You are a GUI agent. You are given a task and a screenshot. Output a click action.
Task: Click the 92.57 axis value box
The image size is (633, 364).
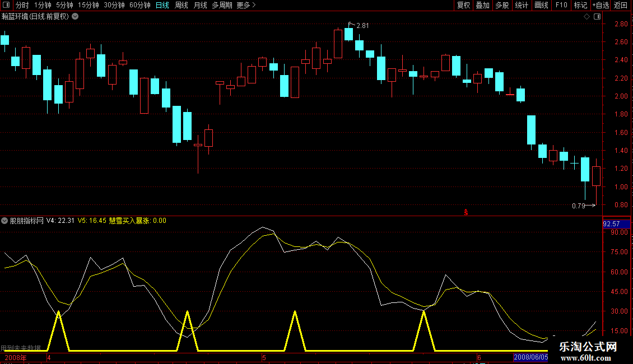pyautogui.click(x=616, y=224)
